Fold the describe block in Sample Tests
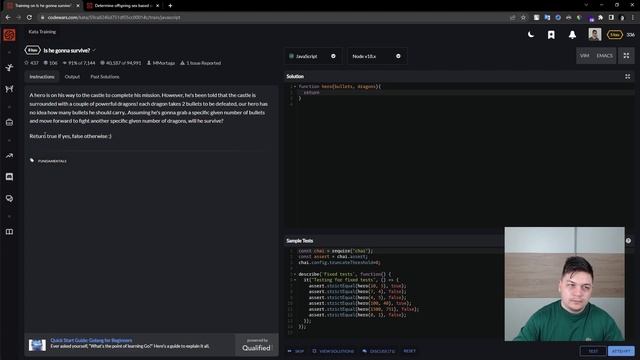640x360 pixels. [295, 274]
